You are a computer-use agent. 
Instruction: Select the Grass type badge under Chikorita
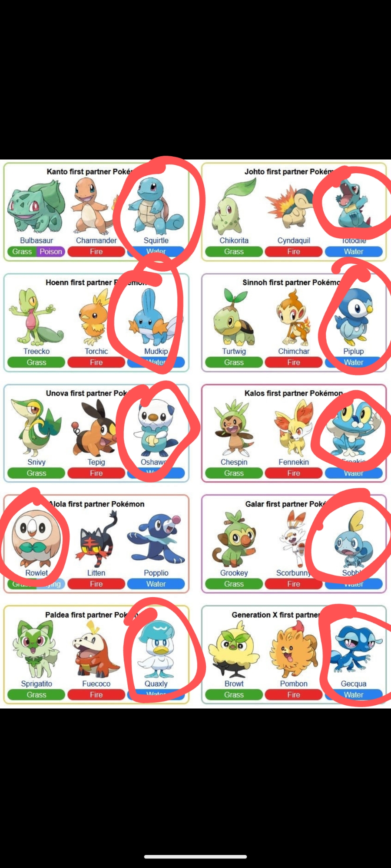[234, 252]
